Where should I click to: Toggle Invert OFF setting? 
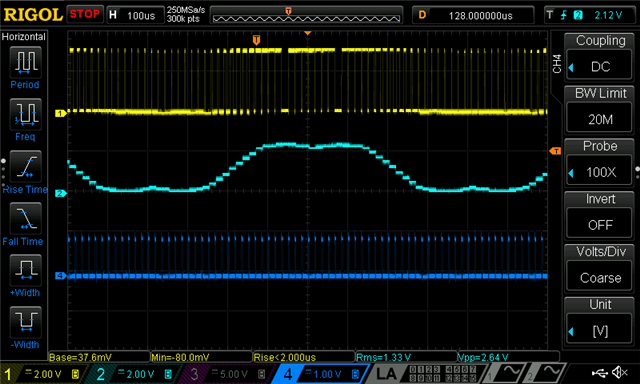(600, 215)
